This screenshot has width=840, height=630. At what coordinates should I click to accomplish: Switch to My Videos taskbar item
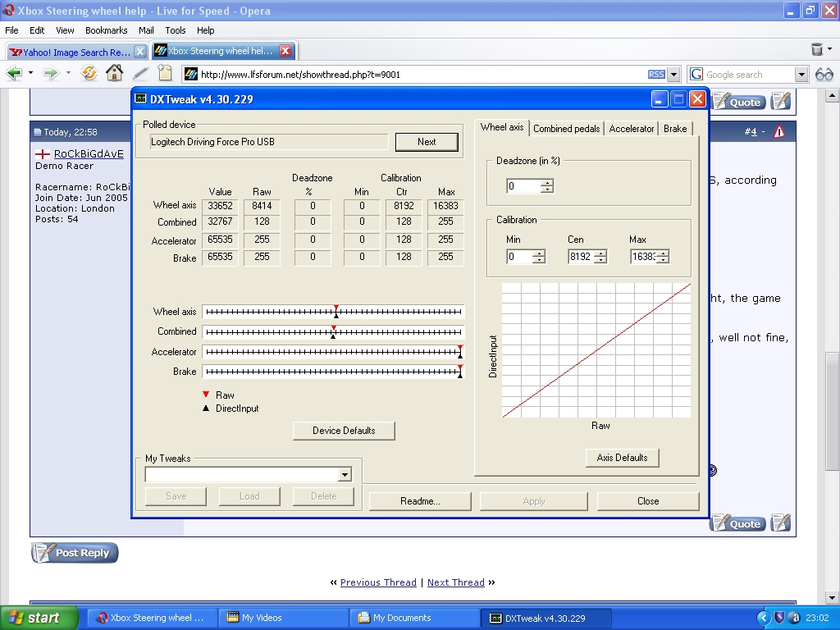[x=285, y=618]
